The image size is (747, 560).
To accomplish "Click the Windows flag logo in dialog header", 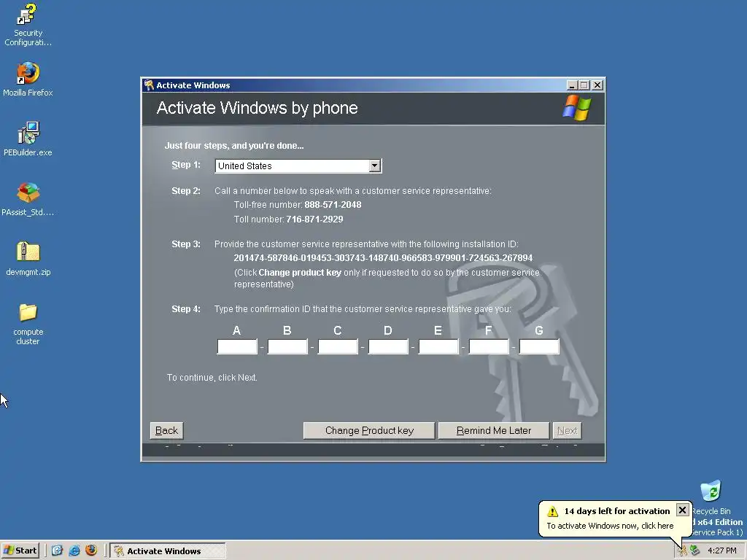I will click(576, 108).
